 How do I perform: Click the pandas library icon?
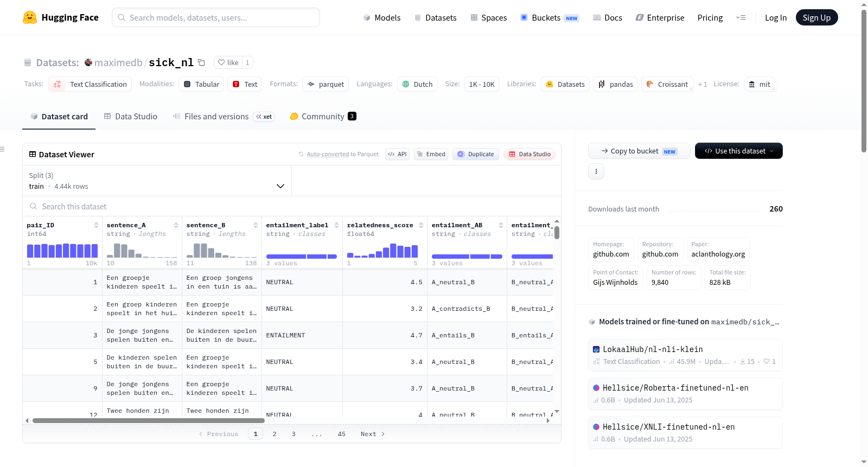click(x=602, y=84)
